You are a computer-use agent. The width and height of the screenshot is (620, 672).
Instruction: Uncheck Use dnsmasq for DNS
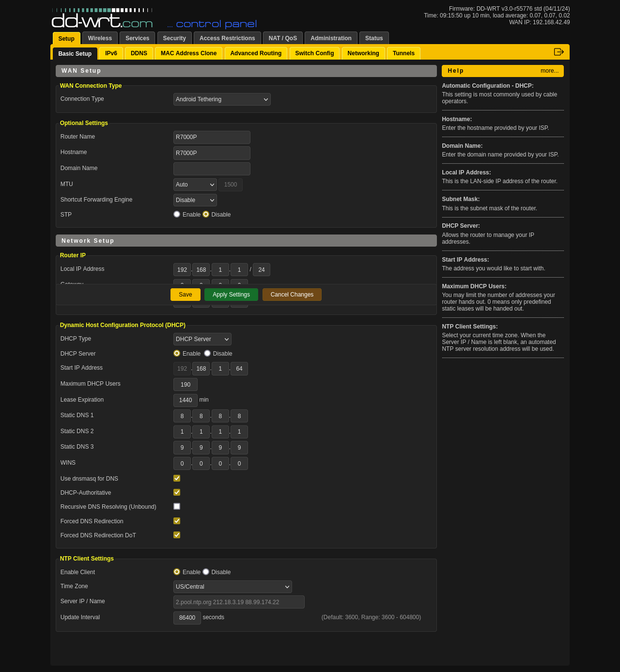(x=177, y=478)
